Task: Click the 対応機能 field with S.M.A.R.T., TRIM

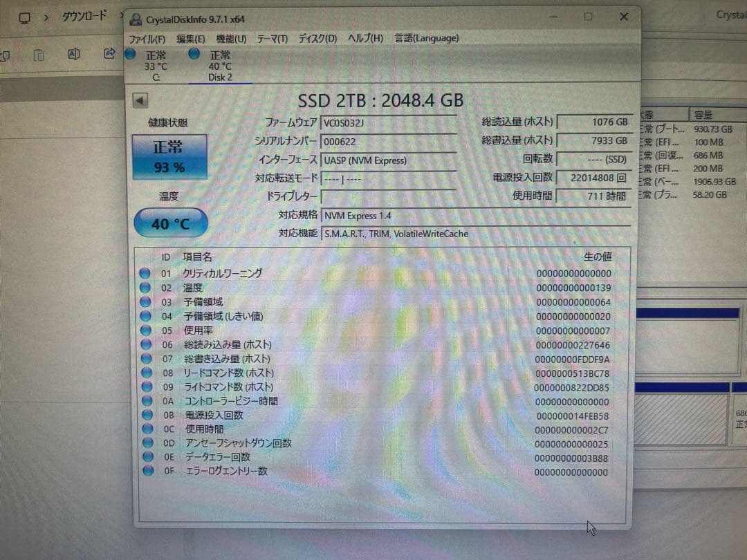Action: (x=476, y=234)
